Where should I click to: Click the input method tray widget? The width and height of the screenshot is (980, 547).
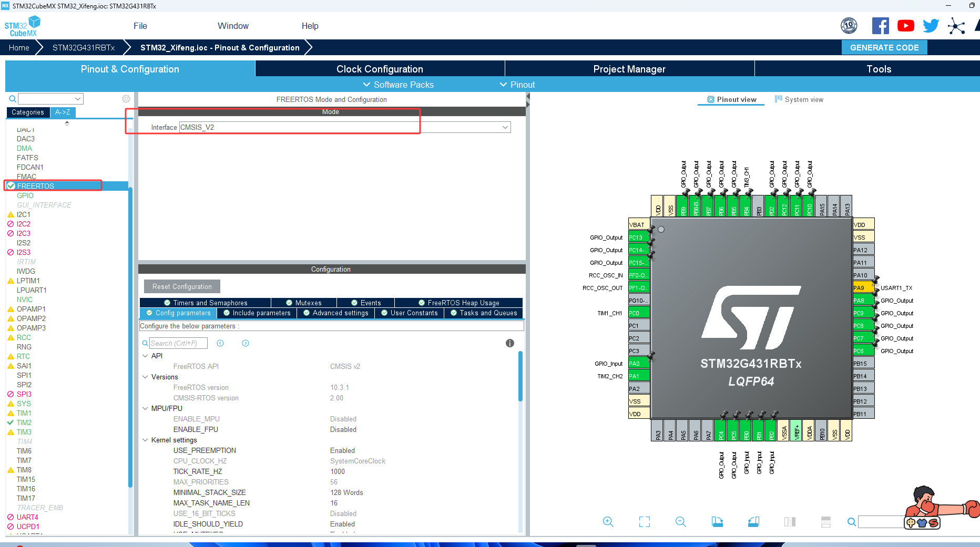click(x=922, y=523)
